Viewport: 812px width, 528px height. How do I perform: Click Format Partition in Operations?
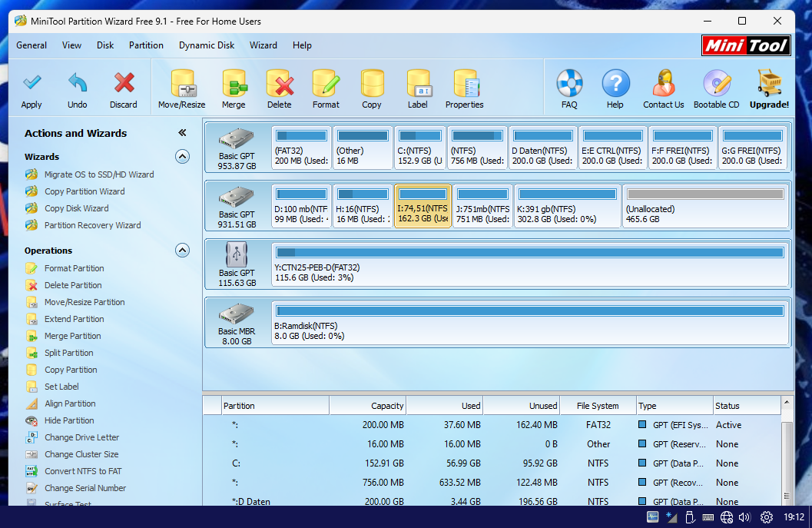[74, 268]
